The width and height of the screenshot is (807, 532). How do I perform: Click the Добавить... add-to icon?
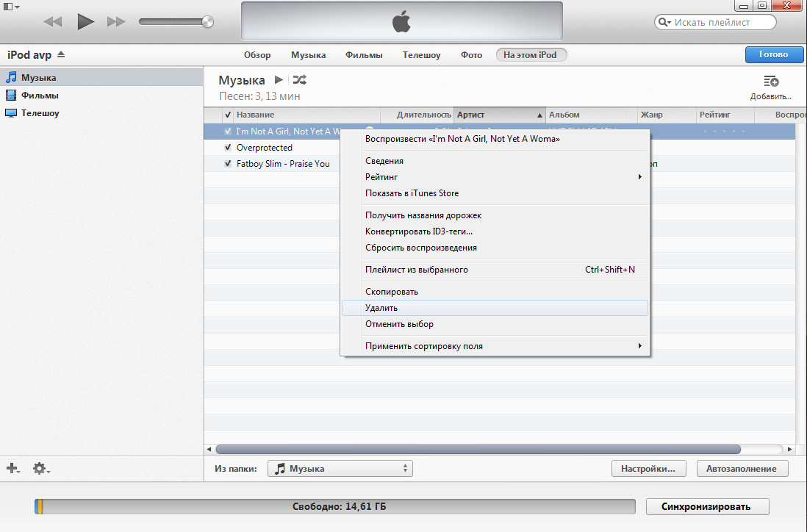(770, 82)
